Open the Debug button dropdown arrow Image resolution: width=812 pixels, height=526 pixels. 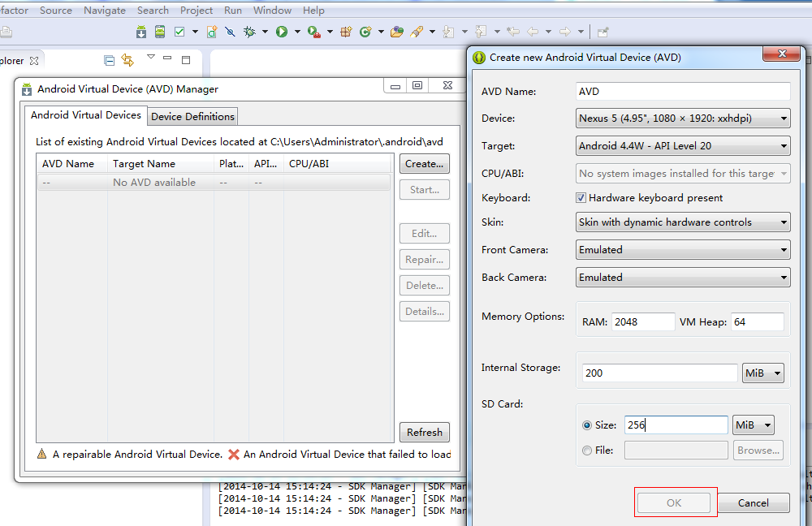pyautogui.click(x=266, y=32)
